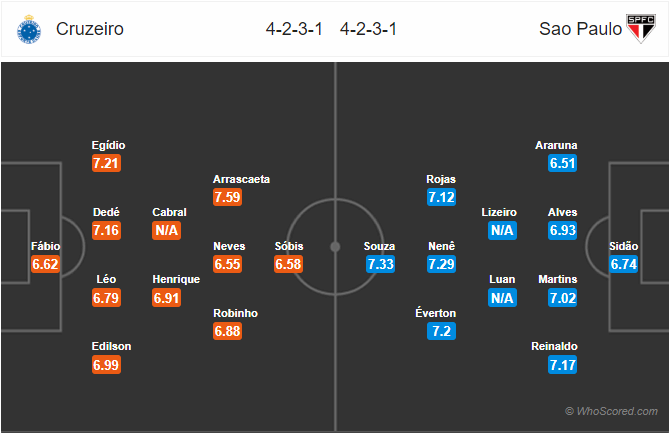Screen dimensions: 670x433
Task: Click Martins' 7.02 rating badge
Action: coord(563,298)
